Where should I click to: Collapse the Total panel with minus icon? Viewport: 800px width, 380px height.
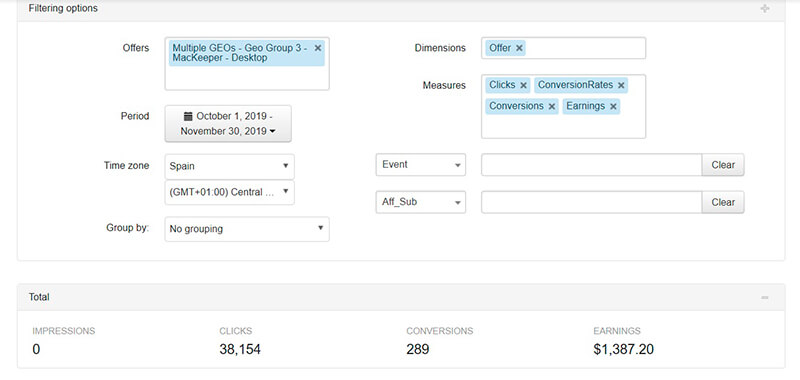pos(764,297)
